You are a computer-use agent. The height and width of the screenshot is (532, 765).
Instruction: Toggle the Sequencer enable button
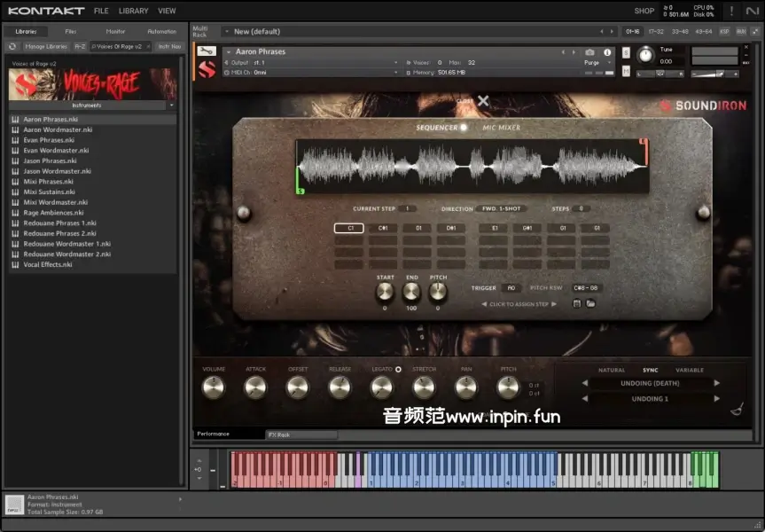tap(464, 128)
